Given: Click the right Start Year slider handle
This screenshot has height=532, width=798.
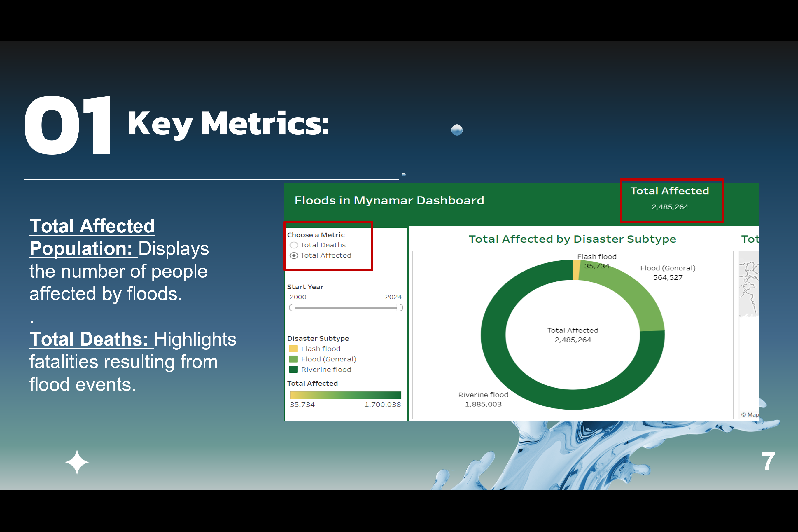Looking at the screenshot, I should pyautogui.click(x=399, y=308).
